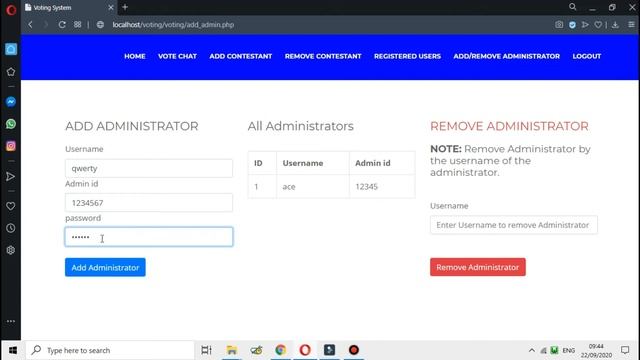This screenshot has width=640, height=360.
Task: Click the search tabs magnifier icon
Action: click(573, 7)
